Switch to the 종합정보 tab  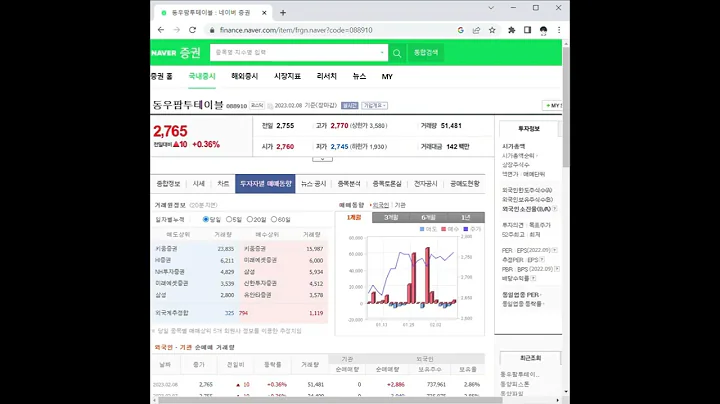click(x=169, y=184)
